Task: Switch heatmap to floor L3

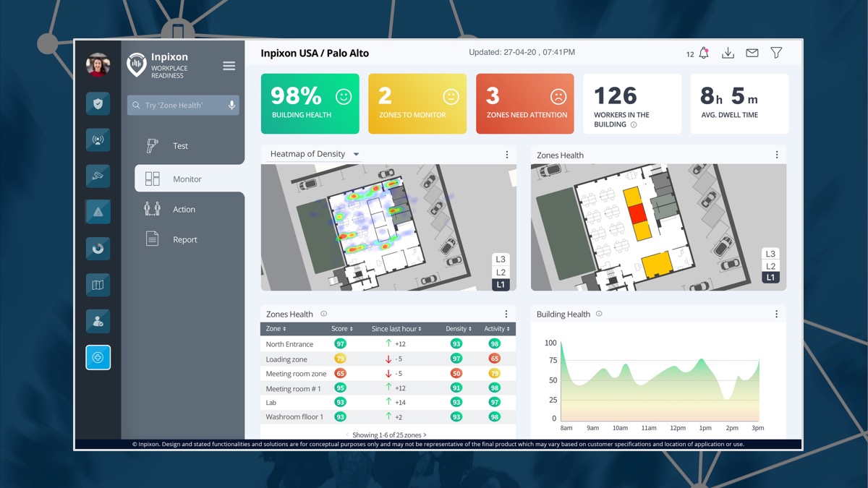Action: click(x=501, y=259)
